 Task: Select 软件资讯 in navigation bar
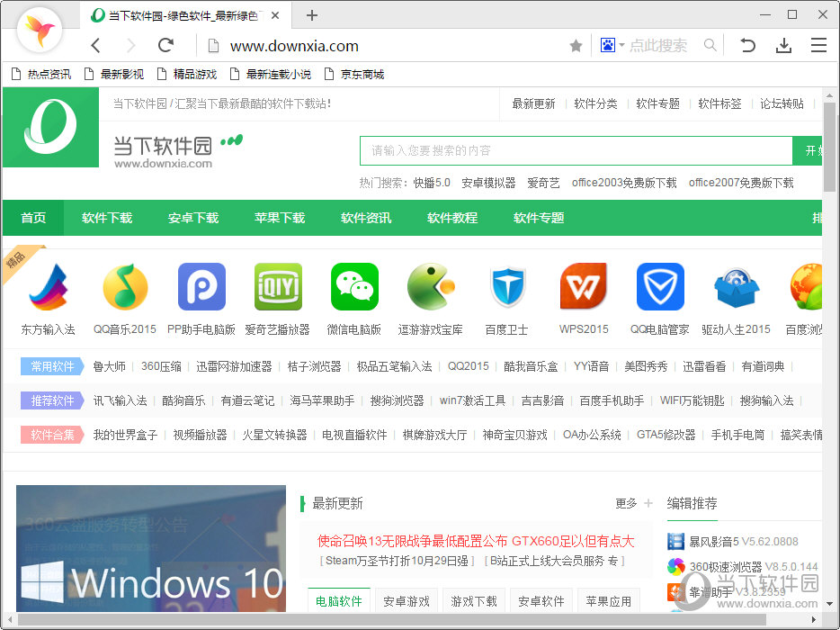366,218
